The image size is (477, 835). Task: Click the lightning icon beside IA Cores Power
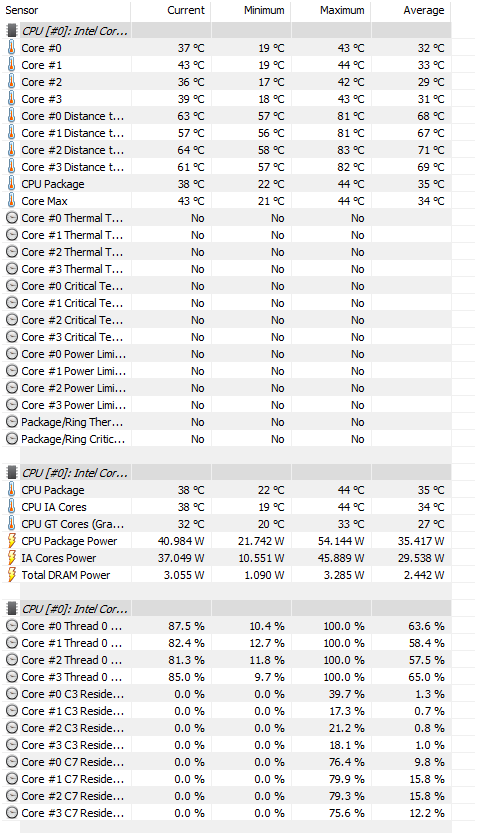point(12,558)
